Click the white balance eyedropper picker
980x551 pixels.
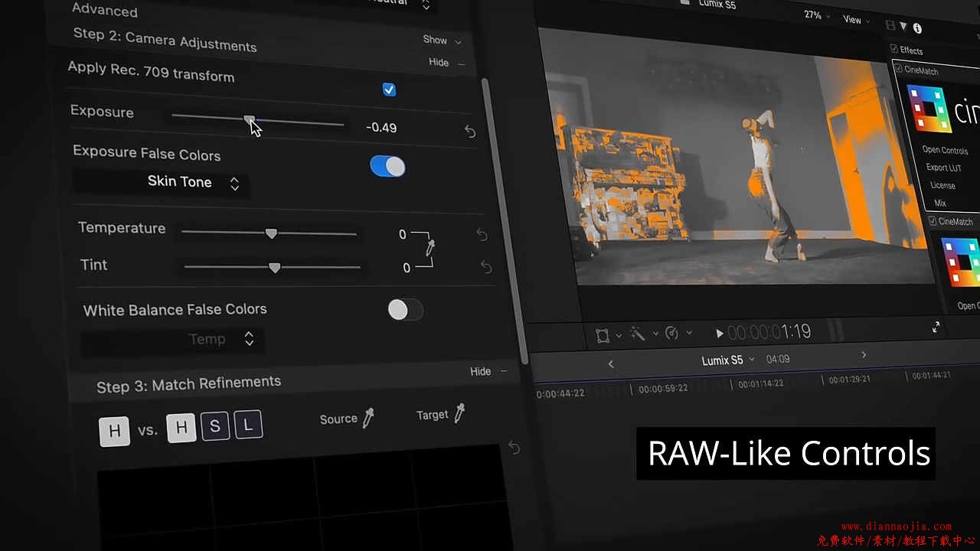coord(430,247)
